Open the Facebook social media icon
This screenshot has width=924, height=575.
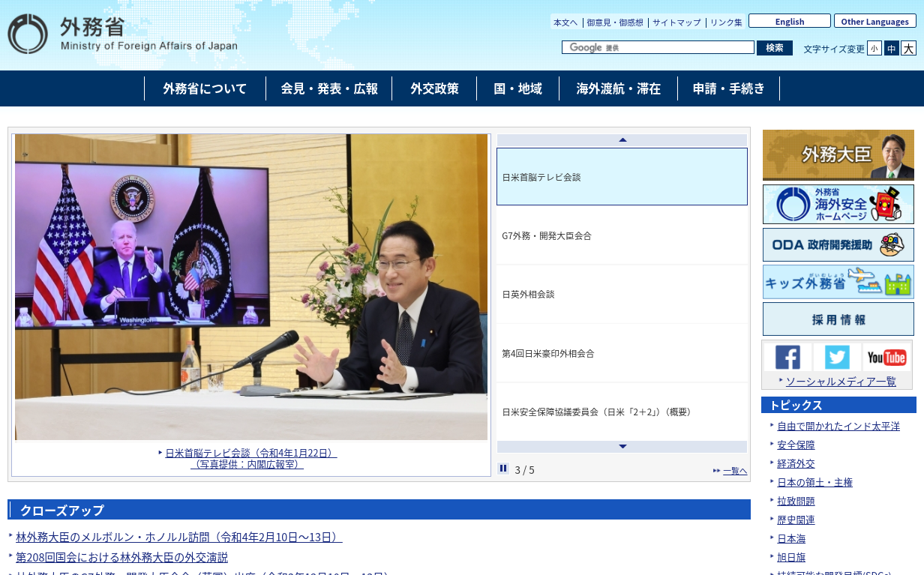(787, 358)
